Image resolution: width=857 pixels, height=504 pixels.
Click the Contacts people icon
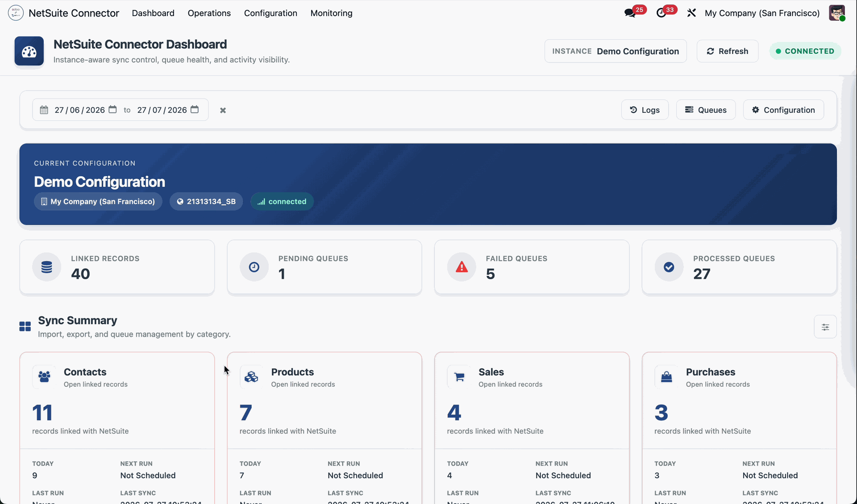coord(44,377)
